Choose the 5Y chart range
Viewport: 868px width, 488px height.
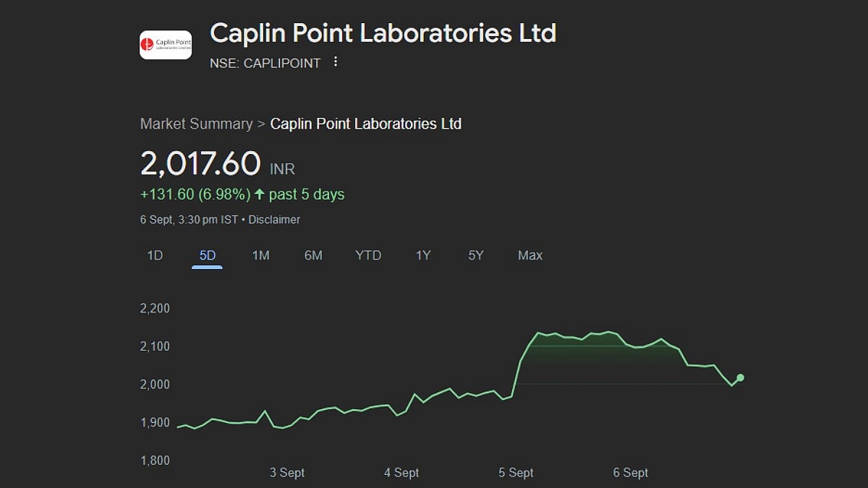coord(475,255)
